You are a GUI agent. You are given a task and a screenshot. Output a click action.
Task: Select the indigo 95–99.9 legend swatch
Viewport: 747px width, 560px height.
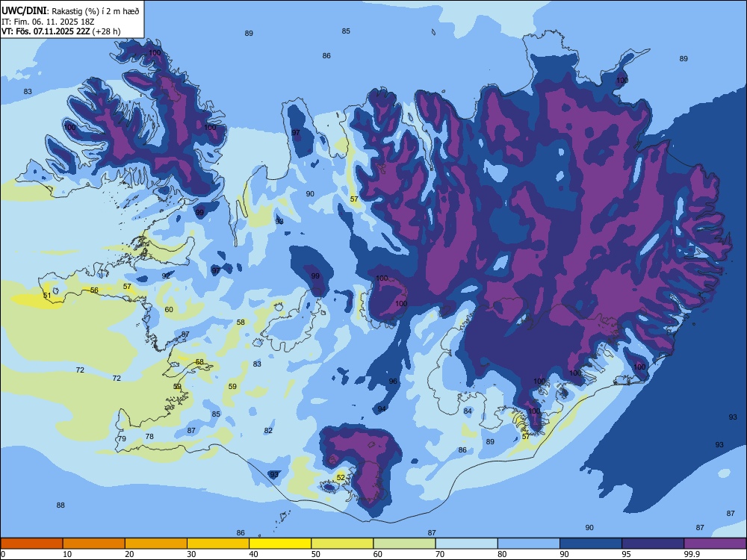tap(653, 544)
